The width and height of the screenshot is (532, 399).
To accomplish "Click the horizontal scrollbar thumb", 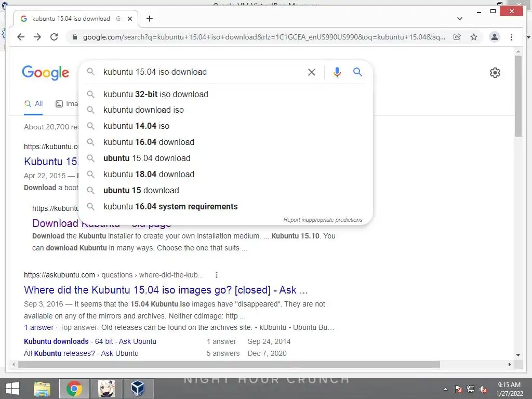I will point(229,364).
